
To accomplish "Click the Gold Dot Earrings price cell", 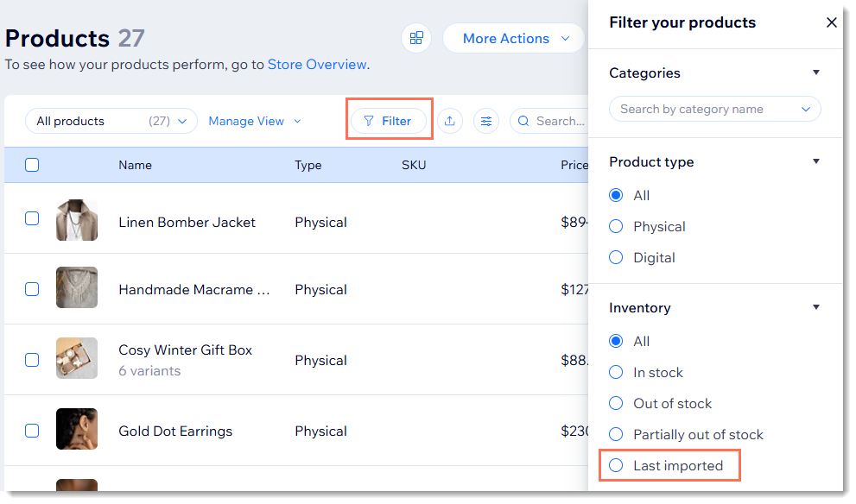I will [x=574, y=432].
